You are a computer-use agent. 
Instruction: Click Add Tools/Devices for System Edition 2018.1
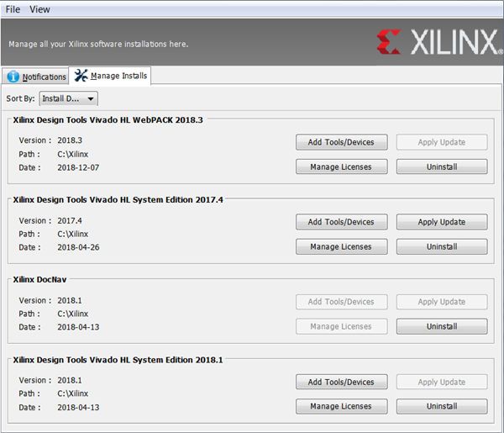point(341,382)
